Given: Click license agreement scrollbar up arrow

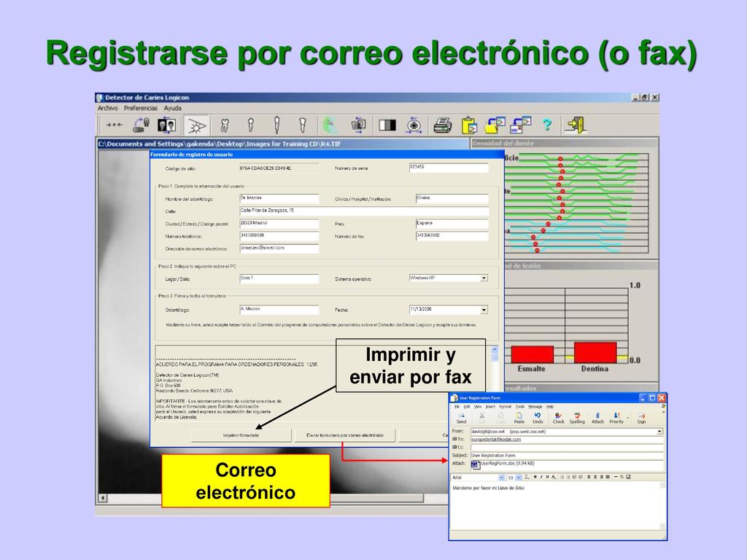Looking at the screenshot, I should (x=495, y=349).
